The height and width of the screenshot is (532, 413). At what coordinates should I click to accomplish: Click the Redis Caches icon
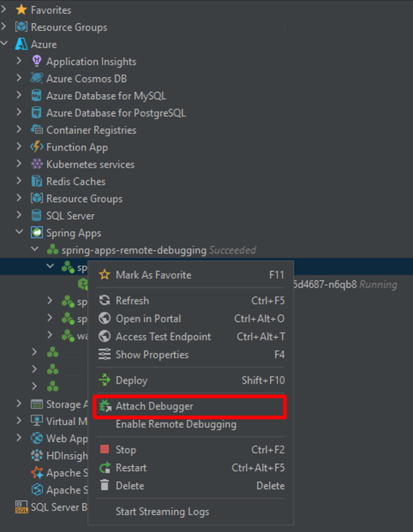click(37, 181)
